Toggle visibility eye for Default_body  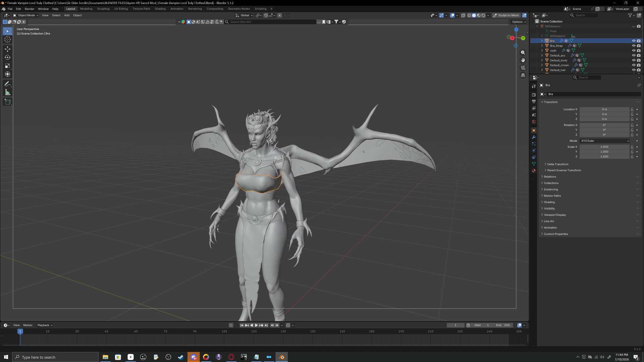point(634,60)
